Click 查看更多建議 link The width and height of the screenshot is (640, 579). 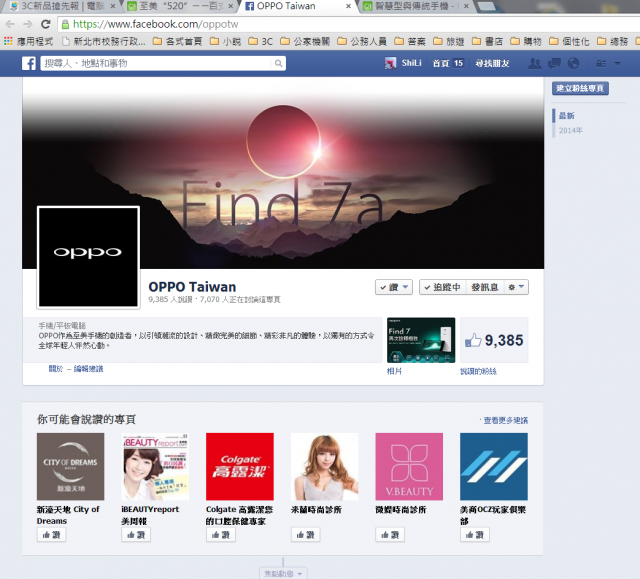(x=505, y=420)
